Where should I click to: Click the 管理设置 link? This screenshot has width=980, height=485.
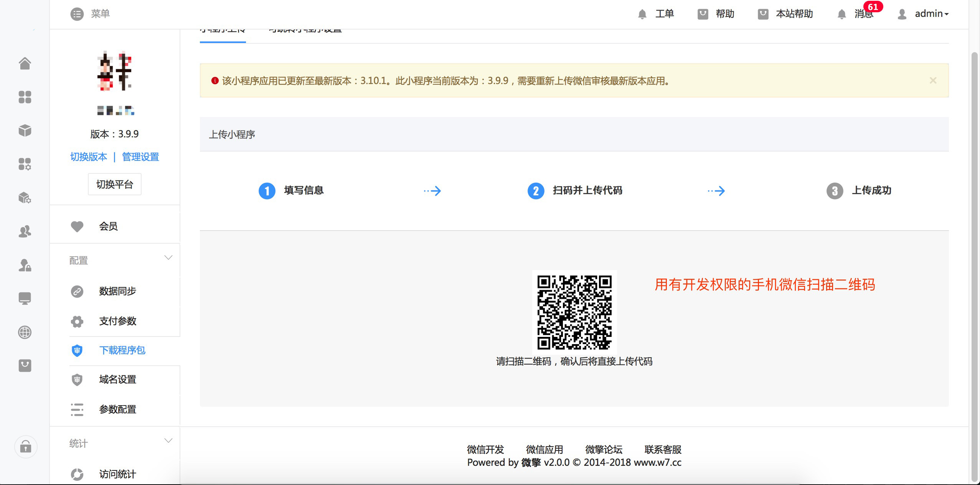tap(140, 157)
